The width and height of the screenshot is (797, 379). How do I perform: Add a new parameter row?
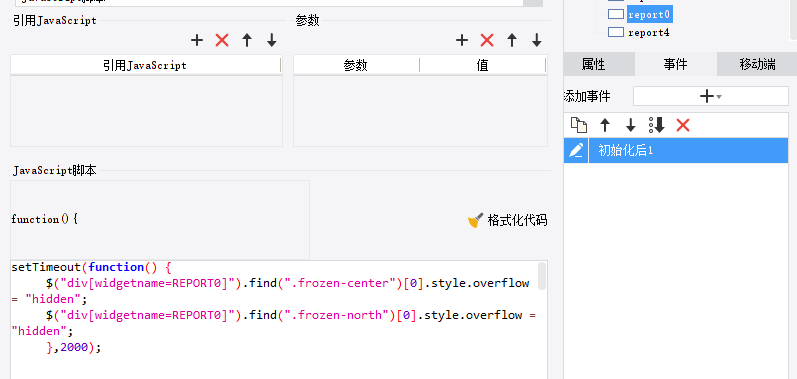[x=462, y=40]
